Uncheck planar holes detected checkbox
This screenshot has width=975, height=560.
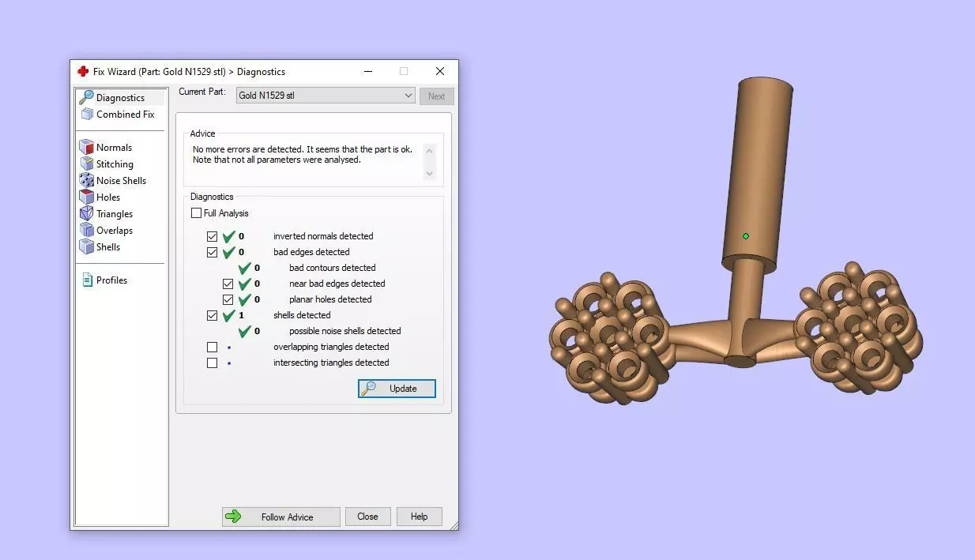228,299
